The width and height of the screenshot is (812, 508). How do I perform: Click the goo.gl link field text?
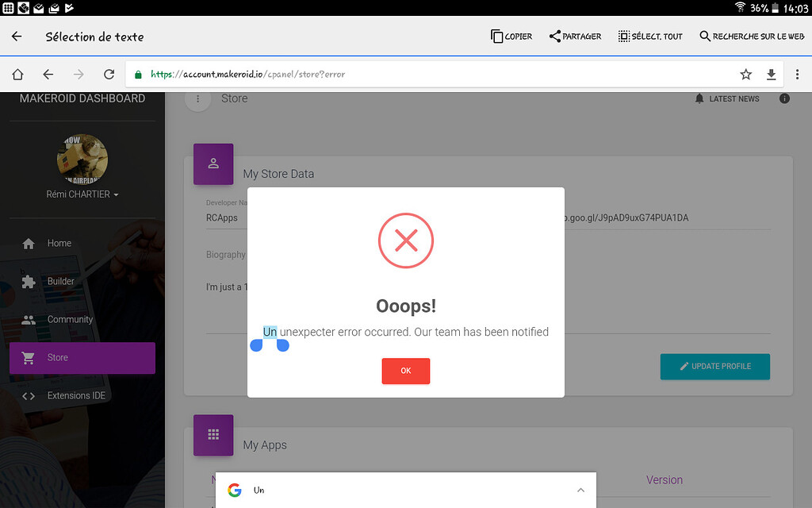626,217
